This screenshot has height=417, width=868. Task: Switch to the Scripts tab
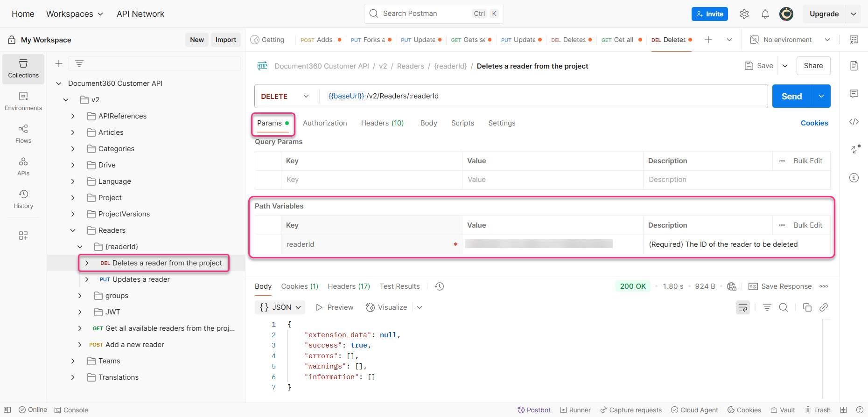pos(462,123)
